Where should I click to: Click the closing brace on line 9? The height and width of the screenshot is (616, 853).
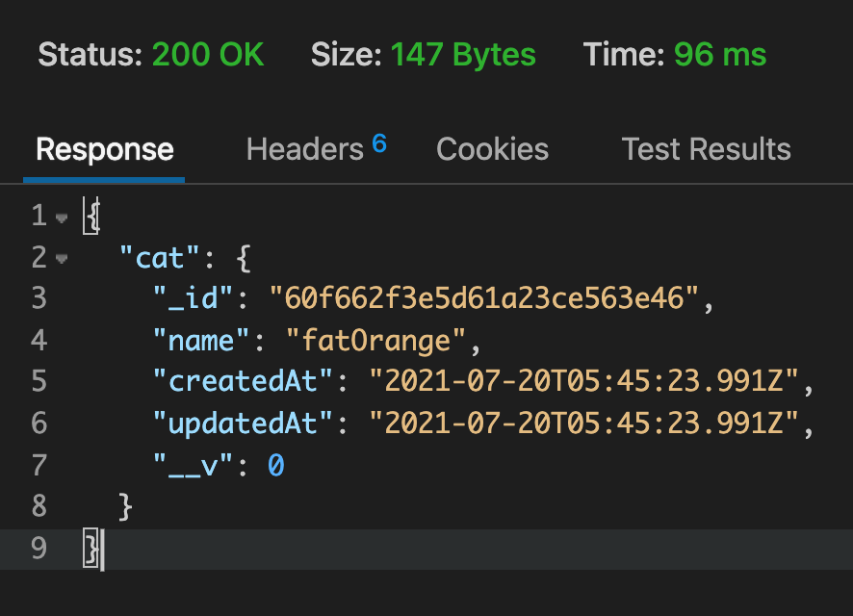[91, 548]
